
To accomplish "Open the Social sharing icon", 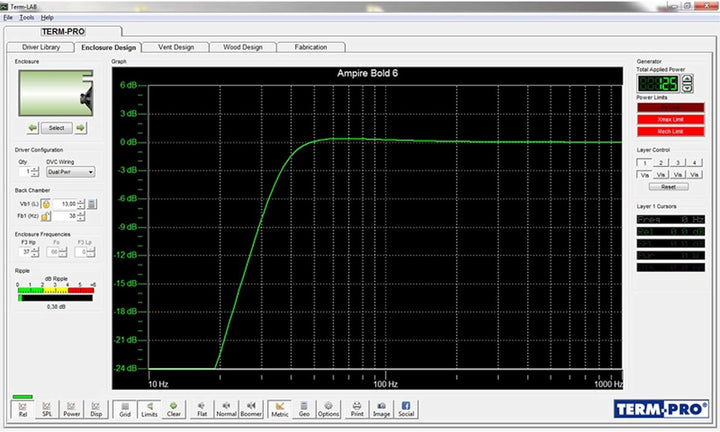I will pyautogui.click(x=406, y=407).
